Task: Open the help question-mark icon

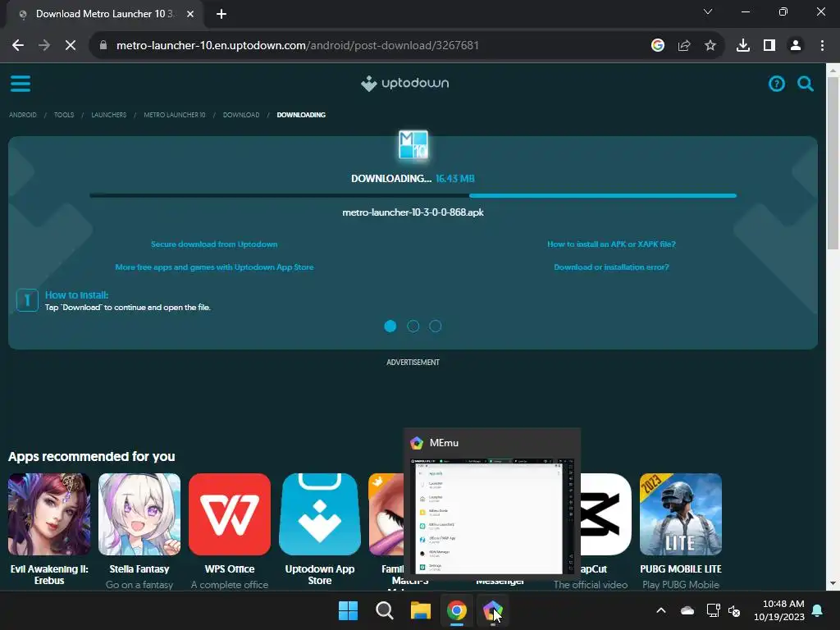Action: click(776, 84)
